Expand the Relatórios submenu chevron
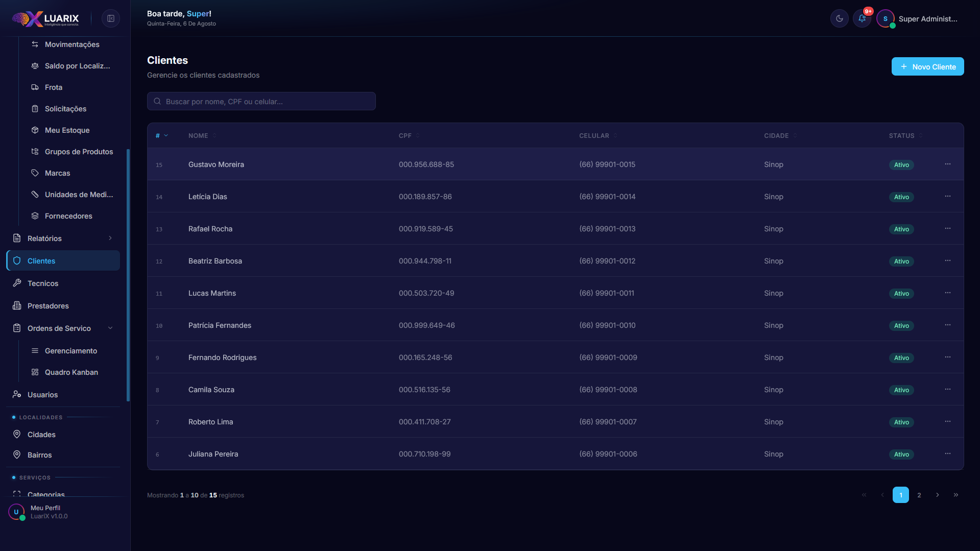The height and width of the screenshot is (551, 980). click(x=110, y=238)
